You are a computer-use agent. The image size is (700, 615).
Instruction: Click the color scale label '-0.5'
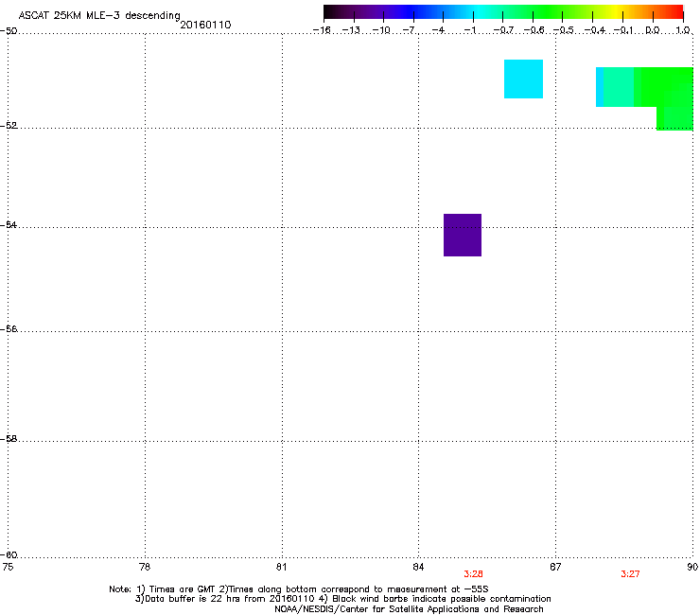point(564,30)
